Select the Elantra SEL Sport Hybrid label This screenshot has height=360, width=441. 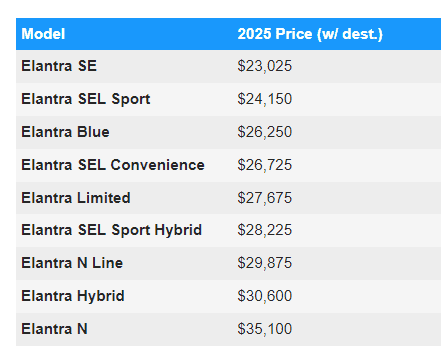[x=112, y=230]
